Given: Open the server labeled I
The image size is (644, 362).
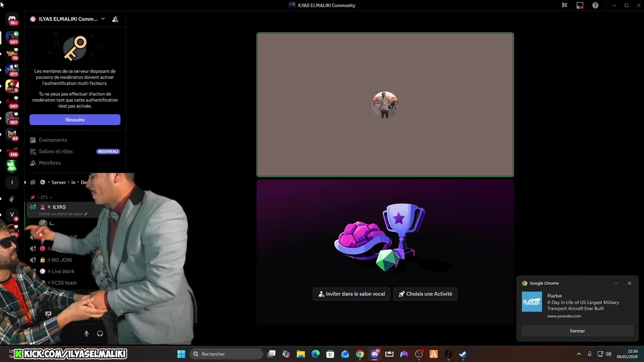Looking at the screenshot, I should point(12,183).
